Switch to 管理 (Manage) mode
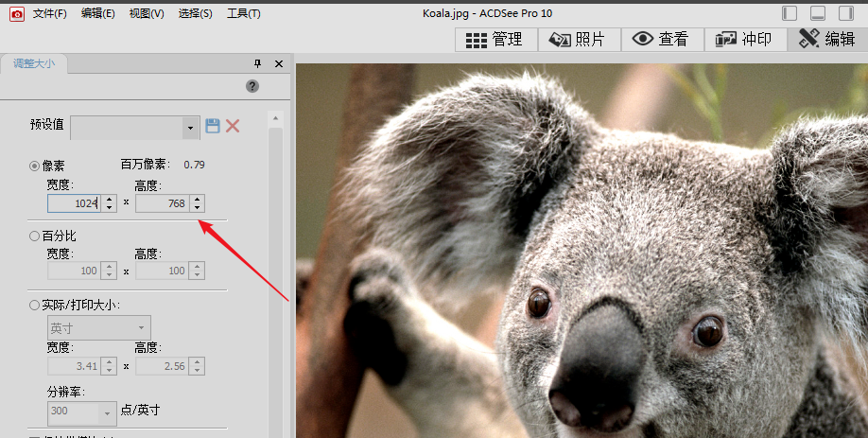Image resolution: width=868 pixels, height=438 pixels. tap(496, 40)
